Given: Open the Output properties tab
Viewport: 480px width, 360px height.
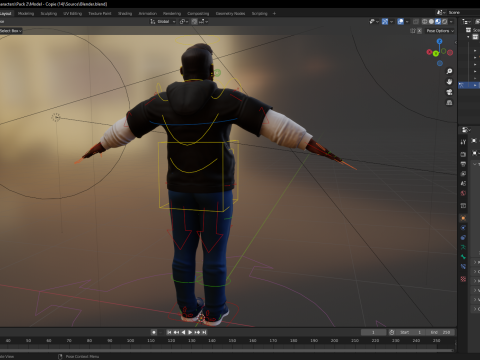Looking at the screenshot, I should point(463,164).
